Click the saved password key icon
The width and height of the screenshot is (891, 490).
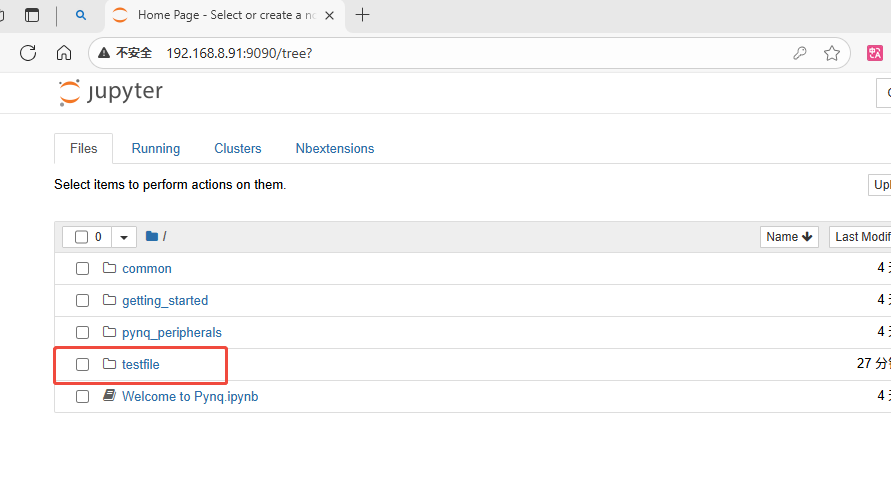800,53
